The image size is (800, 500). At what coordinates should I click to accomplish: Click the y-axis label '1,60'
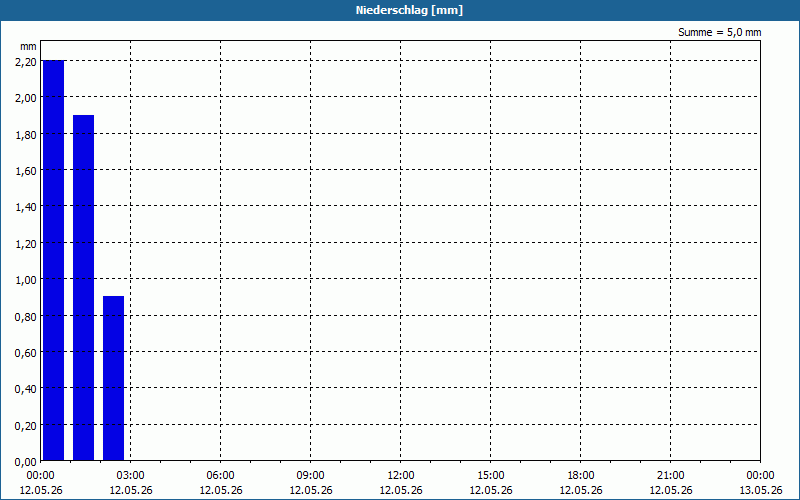point(26,171)
